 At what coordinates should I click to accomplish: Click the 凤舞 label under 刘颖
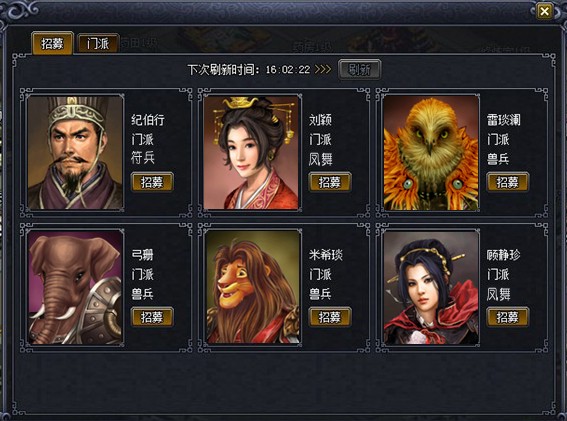point(320,159)
